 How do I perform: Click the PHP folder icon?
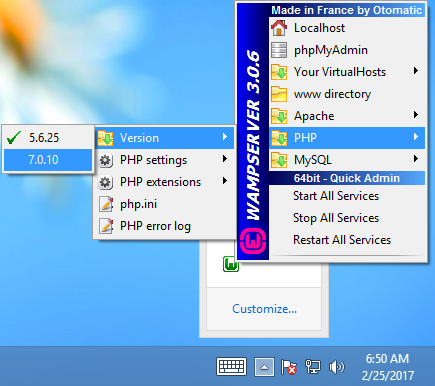pos(279,138)
